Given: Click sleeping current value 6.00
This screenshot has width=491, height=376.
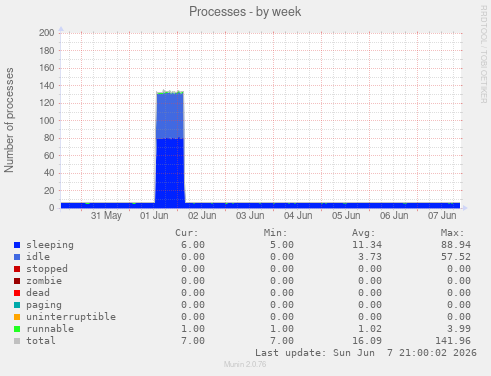Looking at the screenshot, I should 193,245.
